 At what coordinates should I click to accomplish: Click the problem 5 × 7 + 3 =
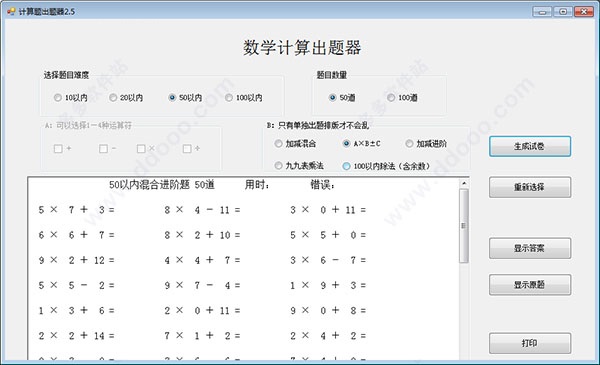[77, 210]
